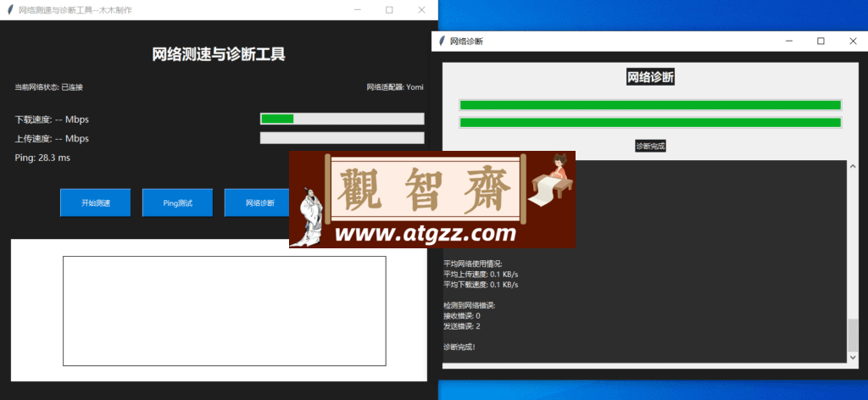Close the 网络测速与诊断工具 main window
The height and width of the screenshot is (400, 868).
click(x=421, y=10)
